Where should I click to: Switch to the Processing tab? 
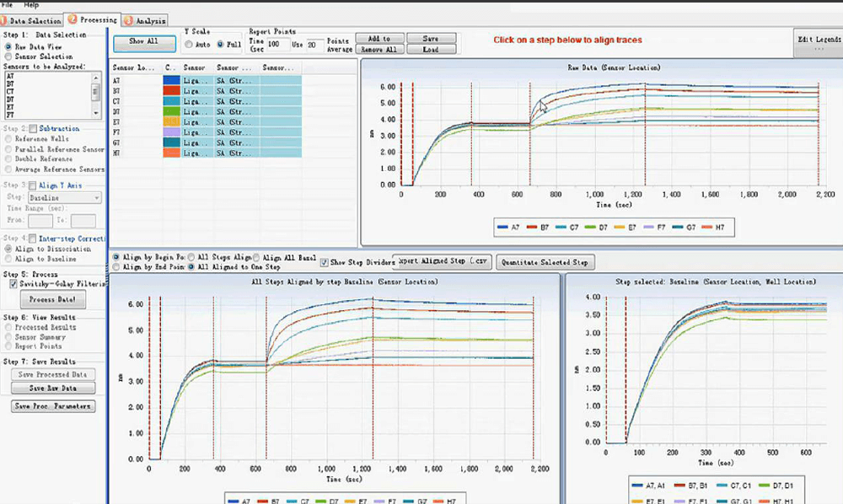pyautogui.click(x=93, y=20)
